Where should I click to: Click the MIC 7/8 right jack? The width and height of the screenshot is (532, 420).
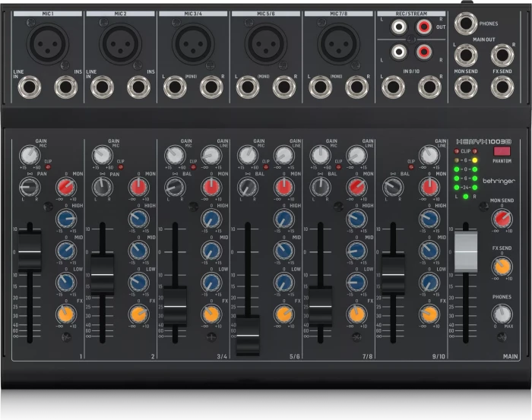(x=356, y=87)
